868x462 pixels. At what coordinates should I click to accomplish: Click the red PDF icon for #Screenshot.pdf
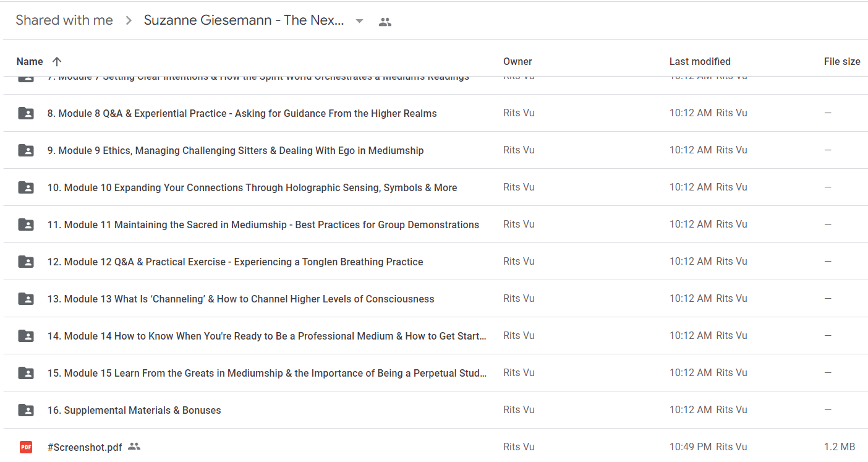point(26,447)
